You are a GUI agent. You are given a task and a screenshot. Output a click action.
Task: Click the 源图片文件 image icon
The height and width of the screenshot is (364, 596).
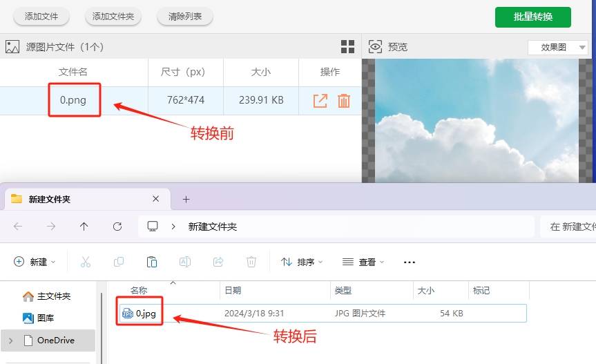click(x=12, y=47)
